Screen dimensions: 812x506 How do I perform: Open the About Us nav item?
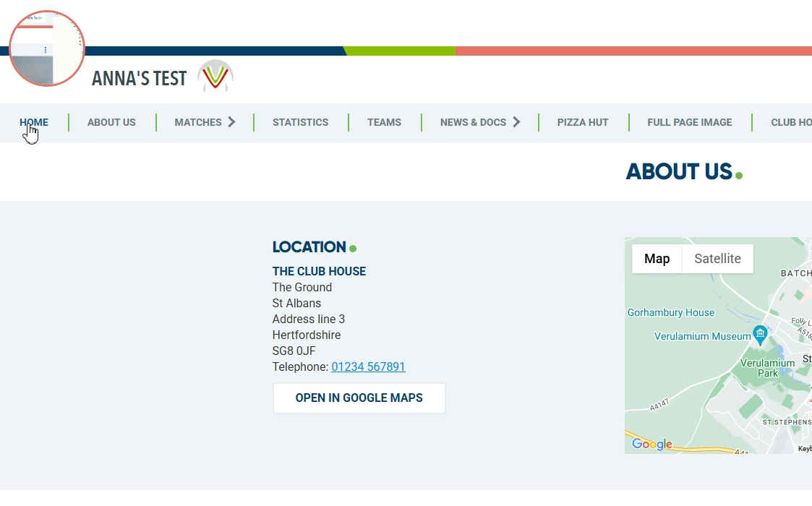(111, 122)
